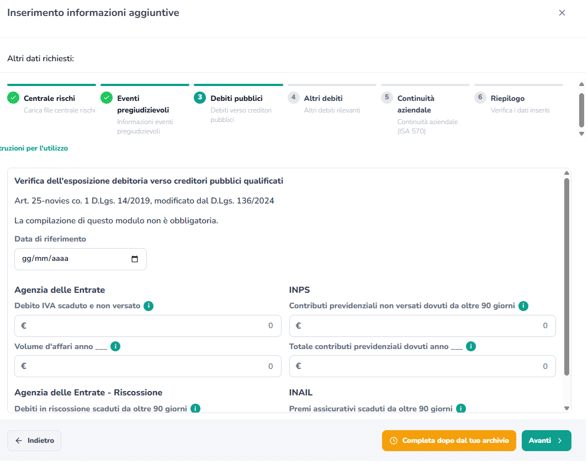Open info icon beside Debito IVA scaduto

(148, 306)
